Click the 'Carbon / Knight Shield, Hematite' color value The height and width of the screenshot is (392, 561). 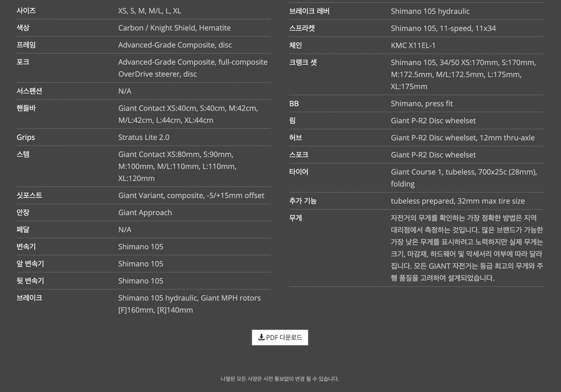174,28
